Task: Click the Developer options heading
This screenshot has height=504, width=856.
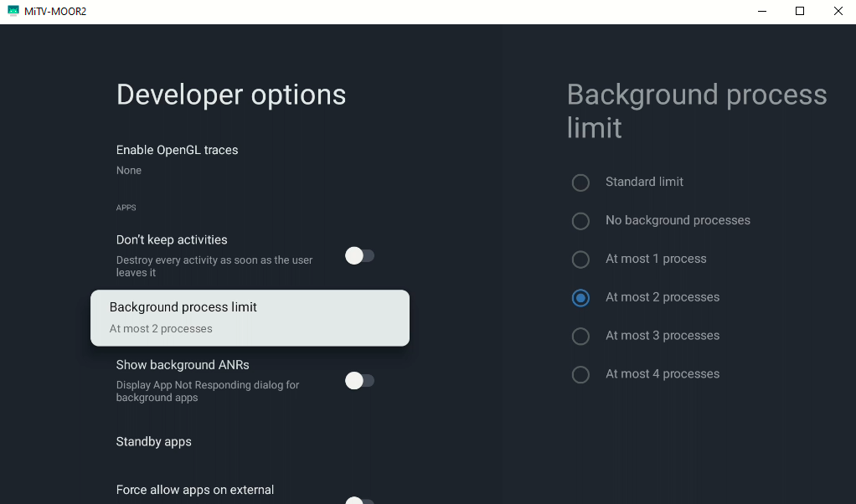Action: [x=231, y=95]
